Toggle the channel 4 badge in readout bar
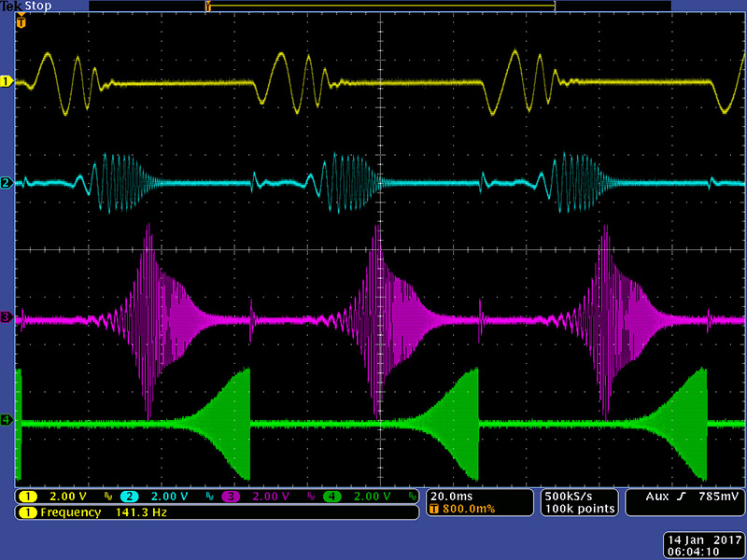Viewport: 747px width, 560px height. 333,496
